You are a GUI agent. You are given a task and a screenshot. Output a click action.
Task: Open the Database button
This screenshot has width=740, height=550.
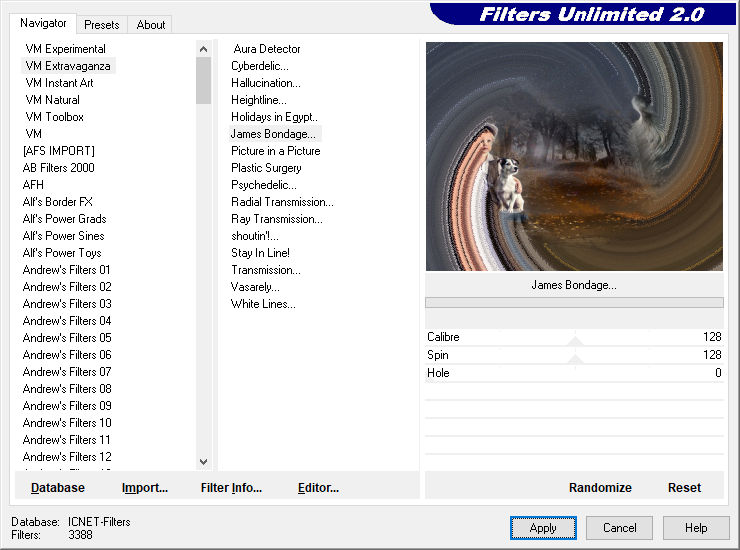click(x=58, y=488)
